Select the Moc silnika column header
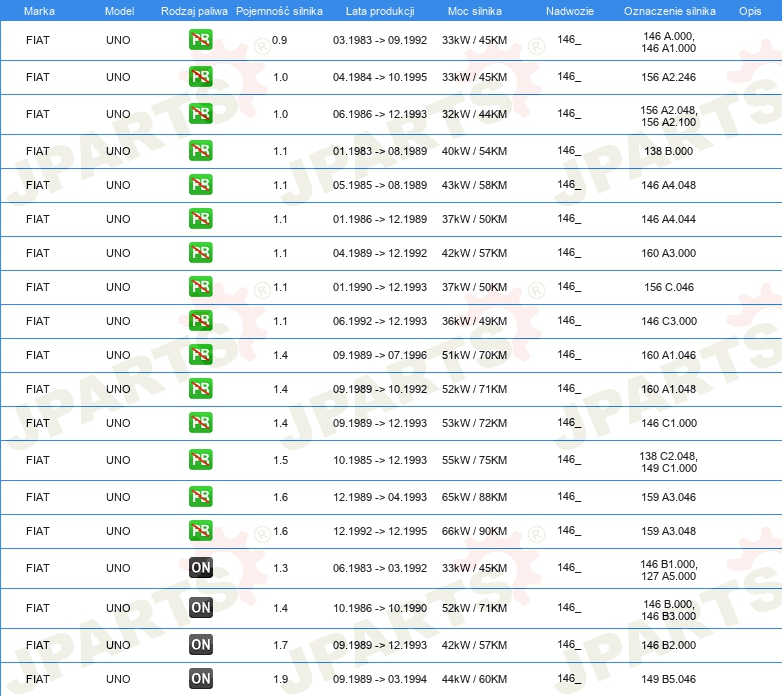 475,10
